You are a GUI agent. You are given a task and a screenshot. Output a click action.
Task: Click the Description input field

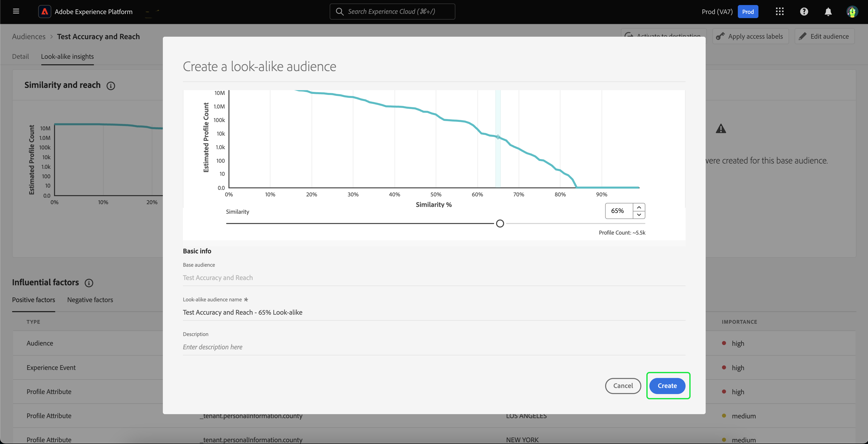(x=433, y=347)
